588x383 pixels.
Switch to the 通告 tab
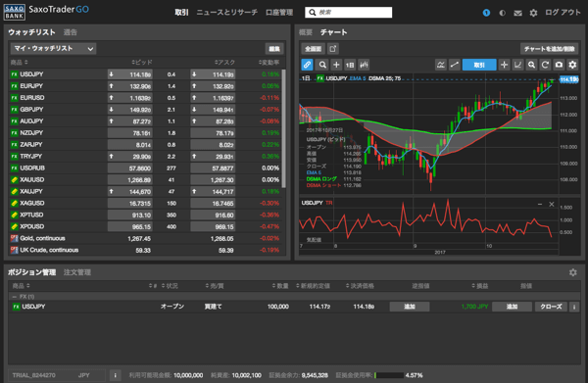pyautogui.click(x=71, y=32)
